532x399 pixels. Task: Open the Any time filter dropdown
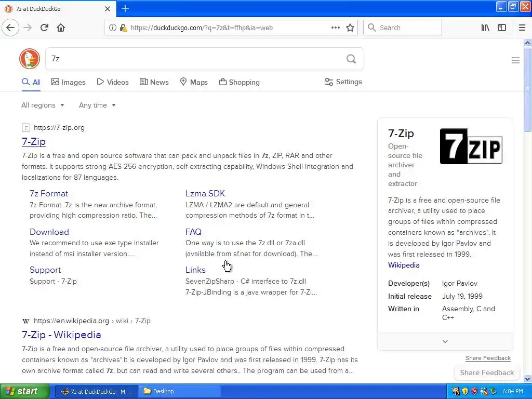[97, 105]
